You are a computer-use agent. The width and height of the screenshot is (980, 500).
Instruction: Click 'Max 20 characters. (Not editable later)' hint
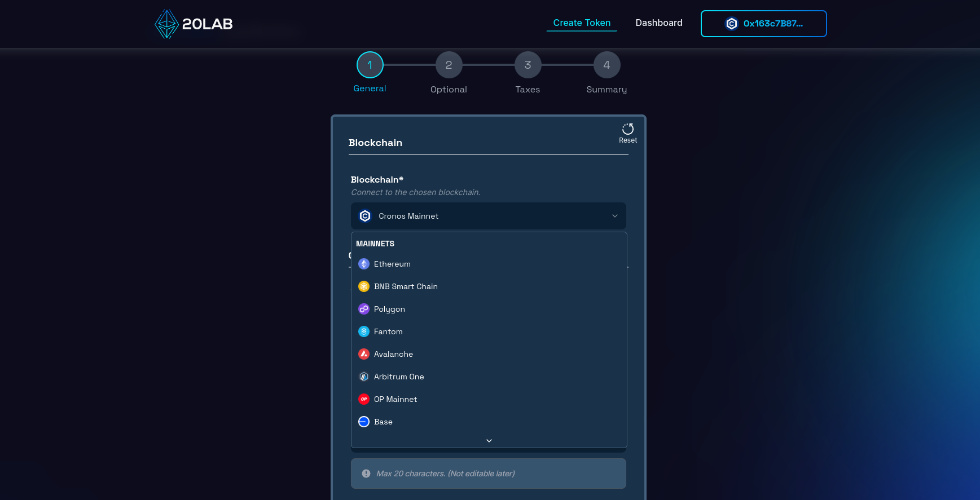tap(446, 474)
